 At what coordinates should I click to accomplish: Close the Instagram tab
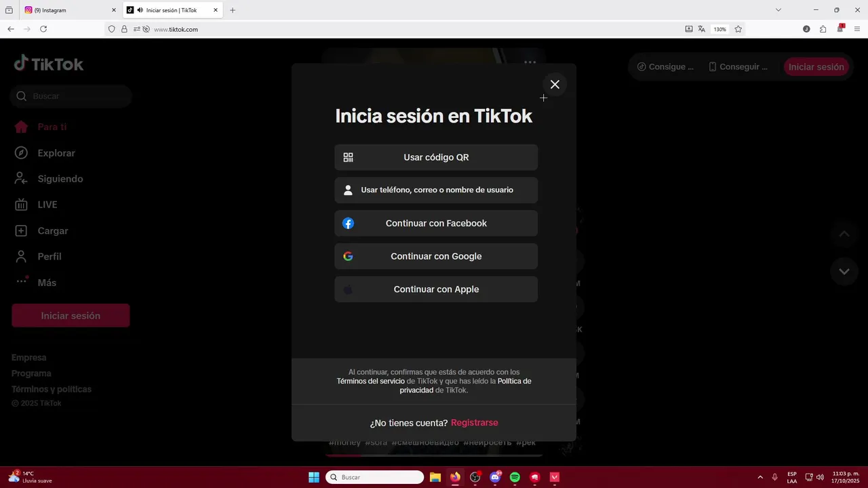(x=113, y=10)
